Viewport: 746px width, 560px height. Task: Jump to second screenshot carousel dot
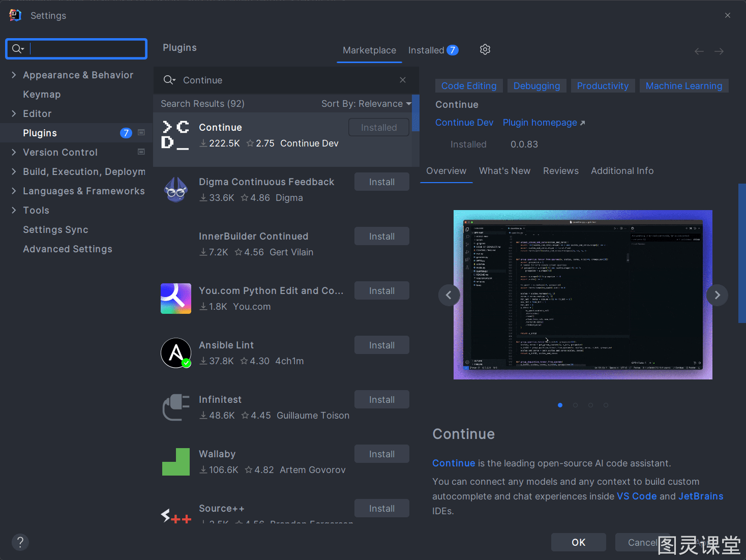[x=575, y=405]
